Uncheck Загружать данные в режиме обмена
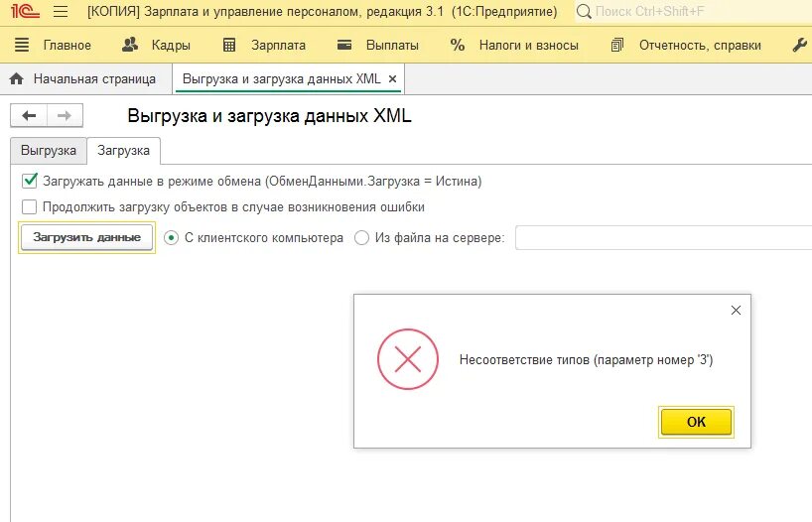The image size is (812, 522). (x=30, y=181)
